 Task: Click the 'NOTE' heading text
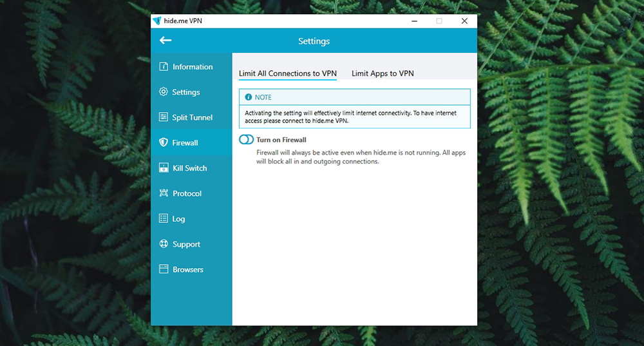click(x=263, y=97)
